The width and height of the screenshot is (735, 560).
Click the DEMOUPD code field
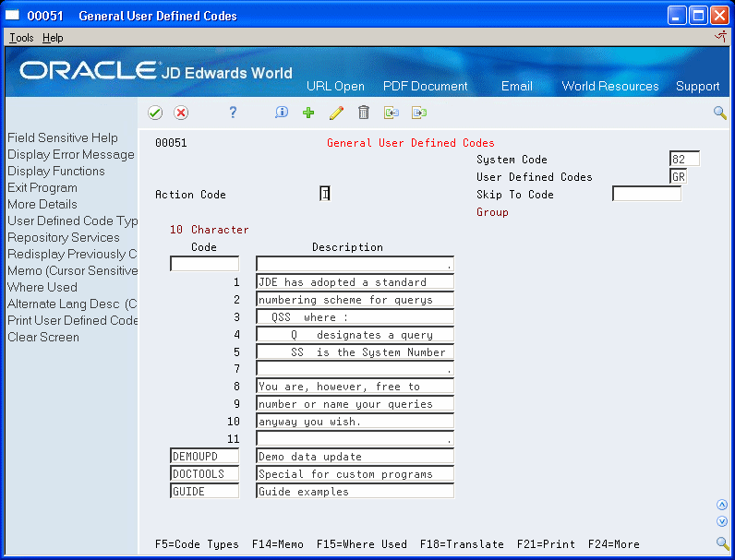pos(204,456)
